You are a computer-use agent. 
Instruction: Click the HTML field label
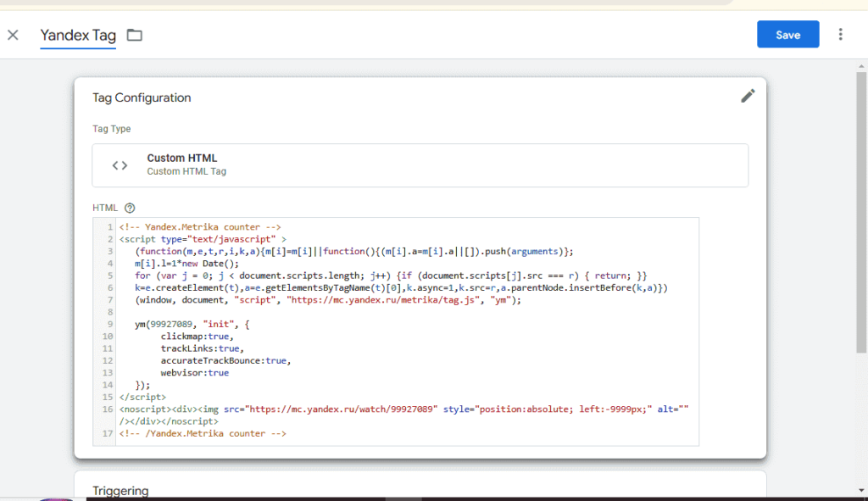point(104,209)
